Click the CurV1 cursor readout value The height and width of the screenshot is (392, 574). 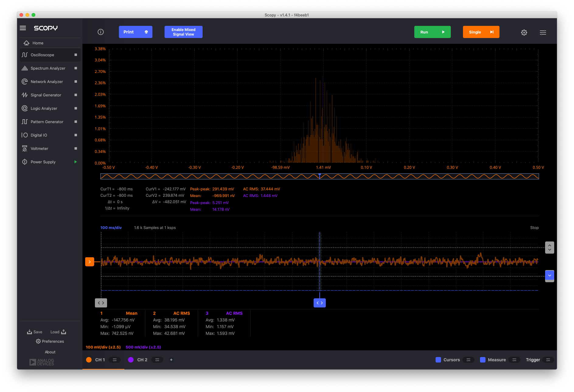pyautogui.click(x=174, y=189)
